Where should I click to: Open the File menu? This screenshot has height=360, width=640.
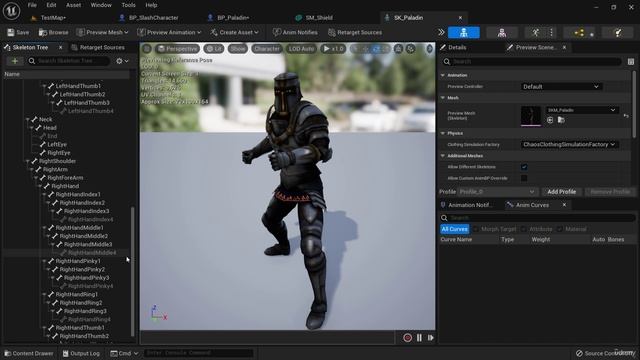32,5
